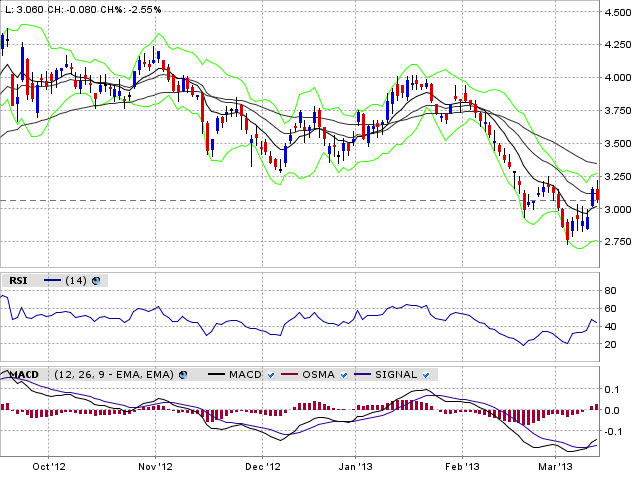The image size is (640, 480).
Task: Click the 2.750 price axis label
Action: pyautogui.click(x=617, y=242)
